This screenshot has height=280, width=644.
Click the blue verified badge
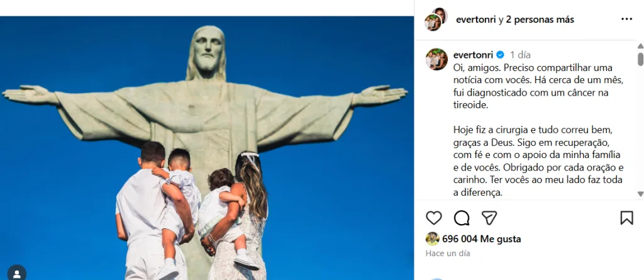coord(501,55)
